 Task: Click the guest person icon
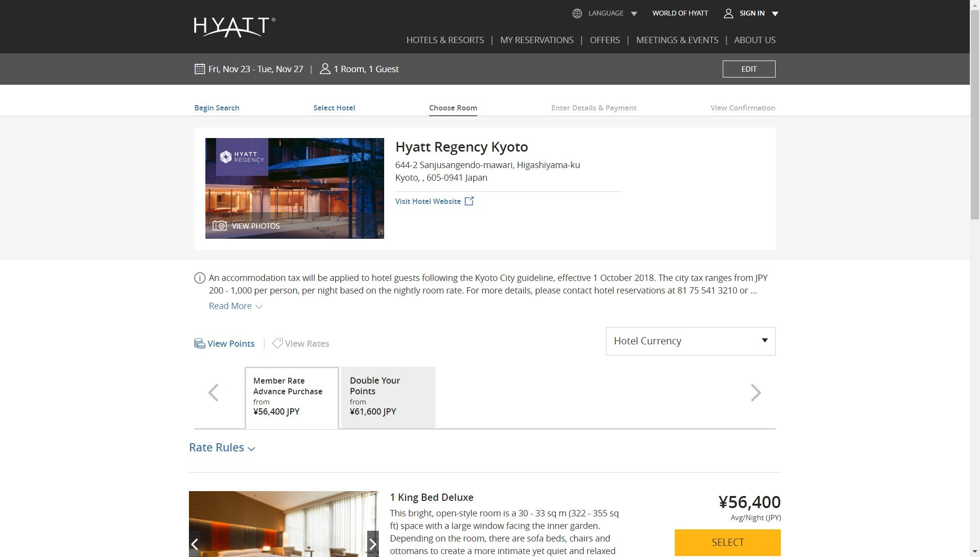coord(325,69)
